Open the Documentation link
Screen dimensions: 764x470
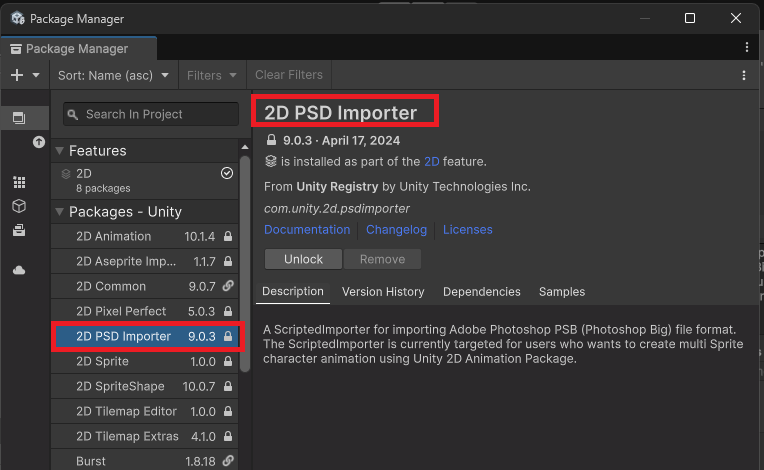click(307, 230)
